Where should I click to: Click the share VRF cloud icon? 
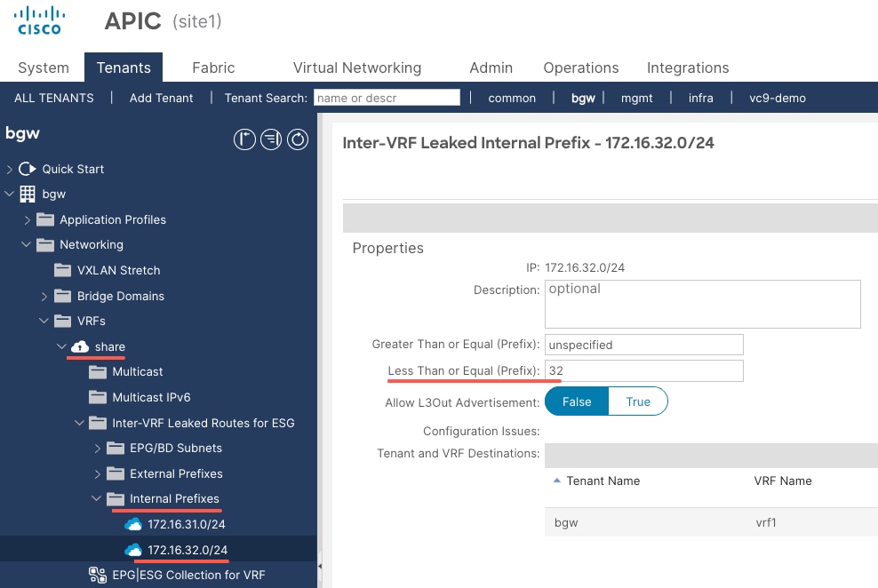coord(80,346)
